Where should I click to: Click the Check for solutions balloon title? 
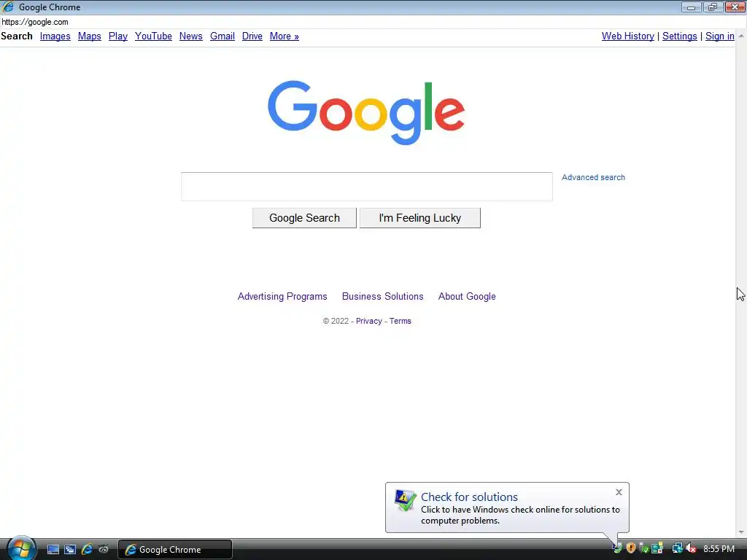469,497
